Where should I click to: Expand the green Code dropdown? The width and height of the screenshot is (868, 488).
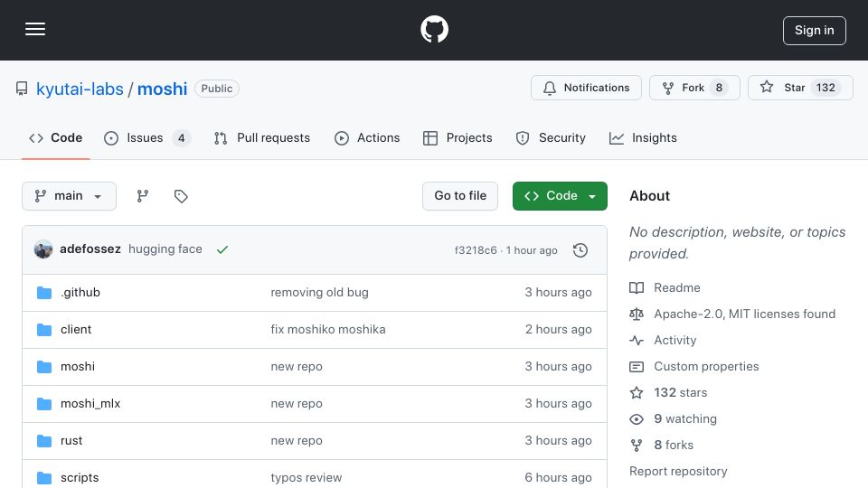(x=560, y=196)
